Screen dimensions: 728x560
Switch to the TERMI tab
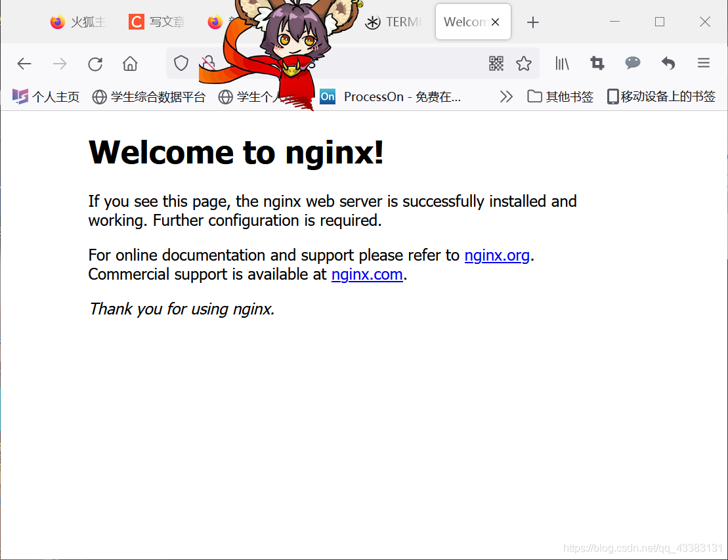tap(394, 22)
